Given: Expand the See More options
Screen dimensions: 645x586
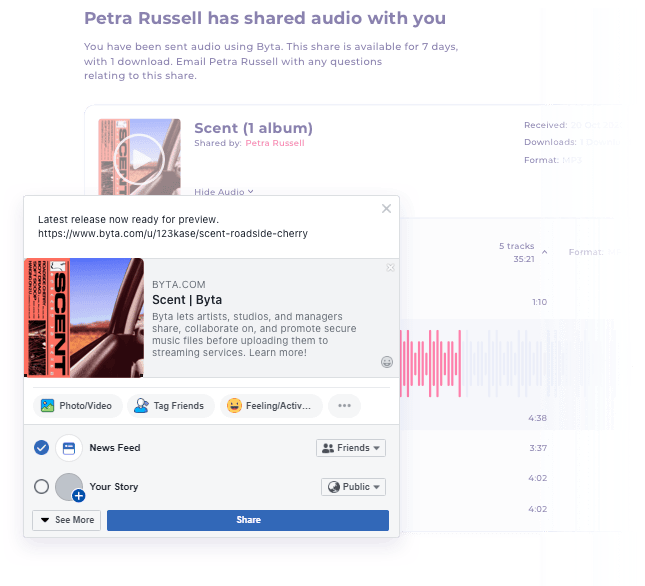Looking at the screenshot, I should 67,520.
